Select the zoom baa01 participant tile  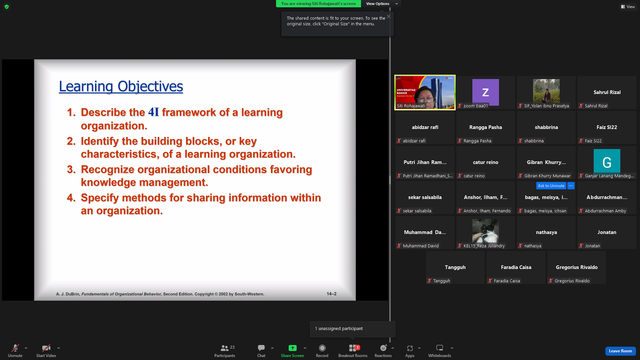pyautogui.click(x=485, y=93)
